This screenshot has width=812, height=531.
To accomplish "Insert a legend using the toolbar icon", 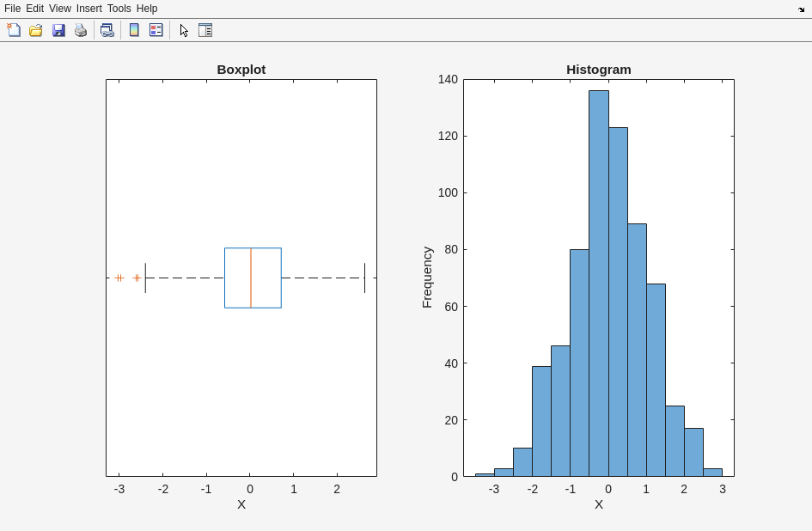I will coord(156,30).
